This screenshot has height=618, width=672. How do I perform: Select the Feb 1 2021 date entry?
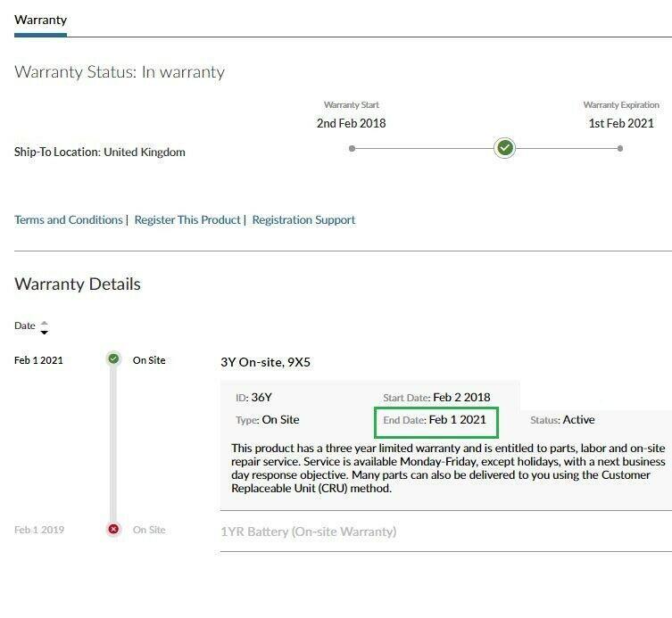pyautogui.click(x=38, y=360)
